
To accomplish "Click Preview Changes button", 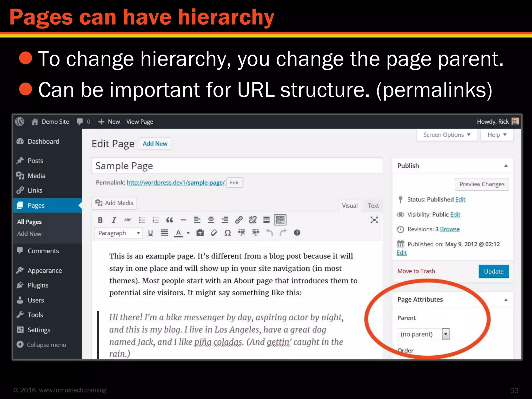I will point(482,184).
